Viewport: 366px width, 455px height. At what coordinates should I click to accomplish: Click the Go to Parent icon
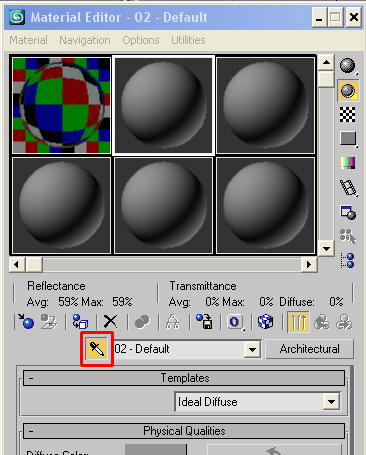point(321,322)
